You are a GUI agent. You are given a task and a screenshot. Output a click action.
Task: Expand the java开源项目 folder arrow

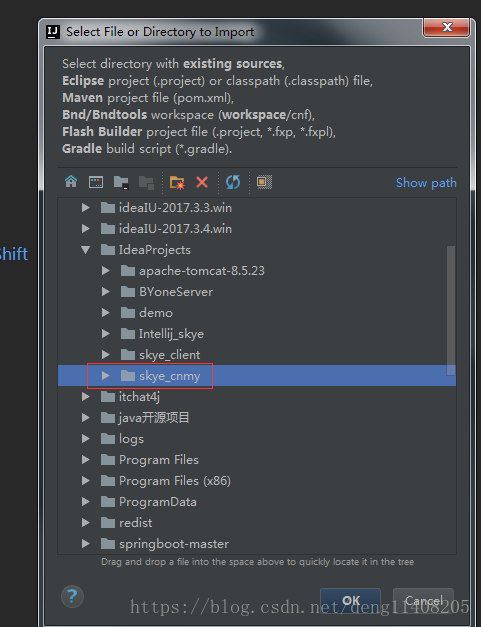tap(86, 418)
